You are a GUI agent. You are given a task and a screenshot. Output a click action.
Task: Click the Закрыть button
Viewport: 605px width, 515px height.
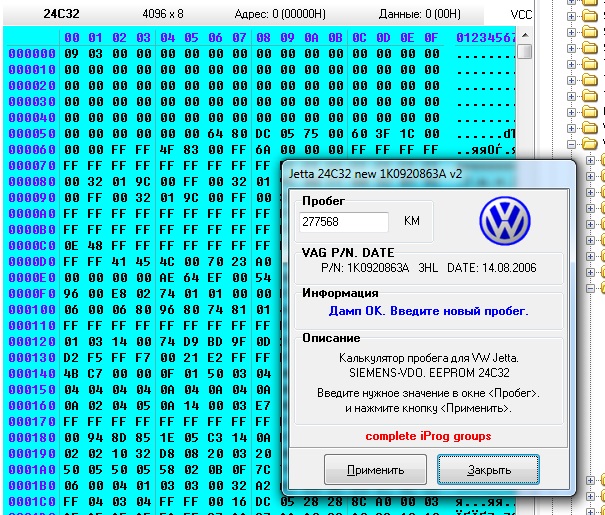click(488, 469)
